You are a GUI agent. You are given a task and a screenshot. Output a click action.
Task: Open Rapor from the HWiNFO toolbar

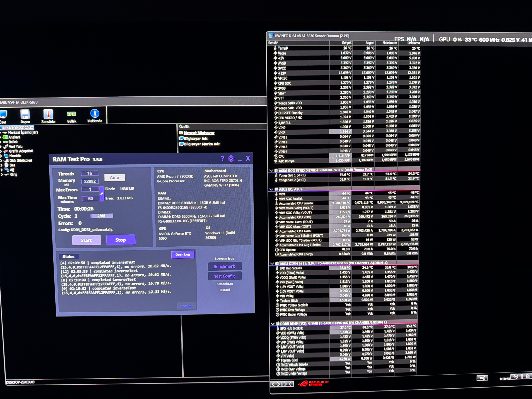tap(25, 116)
